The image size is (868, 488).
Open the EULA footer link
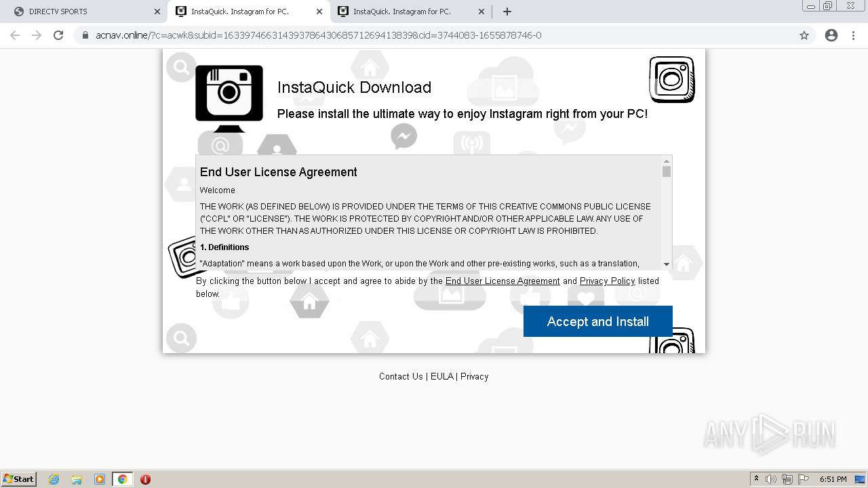(x=441, y=376)
